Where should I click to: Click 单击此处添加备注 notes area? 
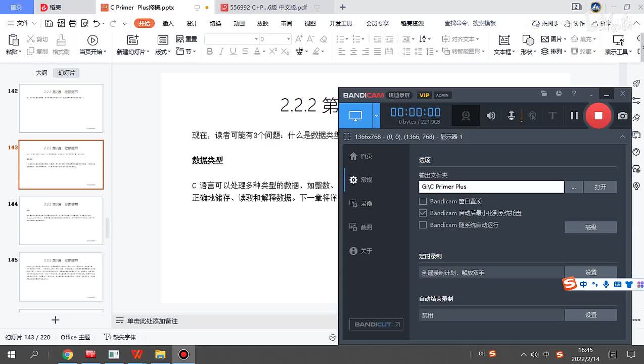152,321
